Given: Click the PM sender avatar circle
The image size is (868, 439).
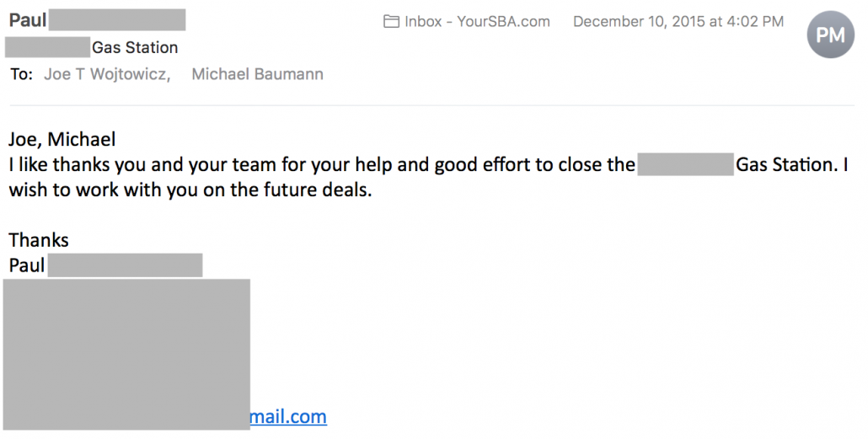Looking at the screenshot, I should click(x=830, y=35).
